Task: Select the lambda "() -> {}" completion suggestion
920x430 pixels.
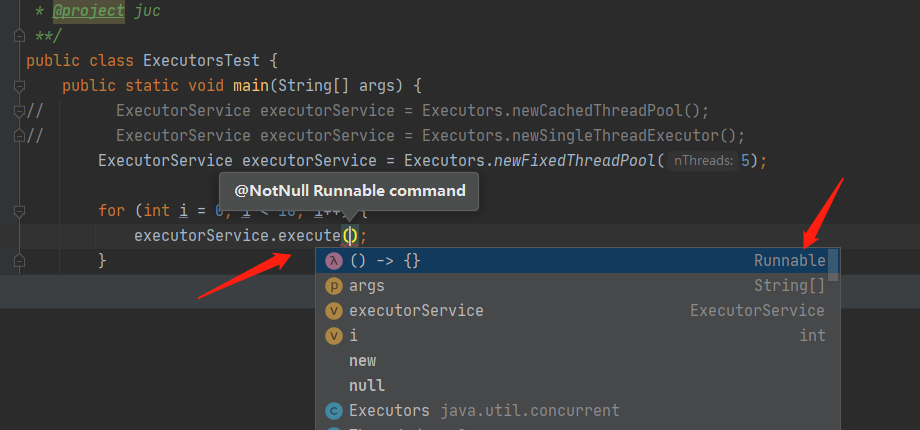Action: click(x=577, y=260)
